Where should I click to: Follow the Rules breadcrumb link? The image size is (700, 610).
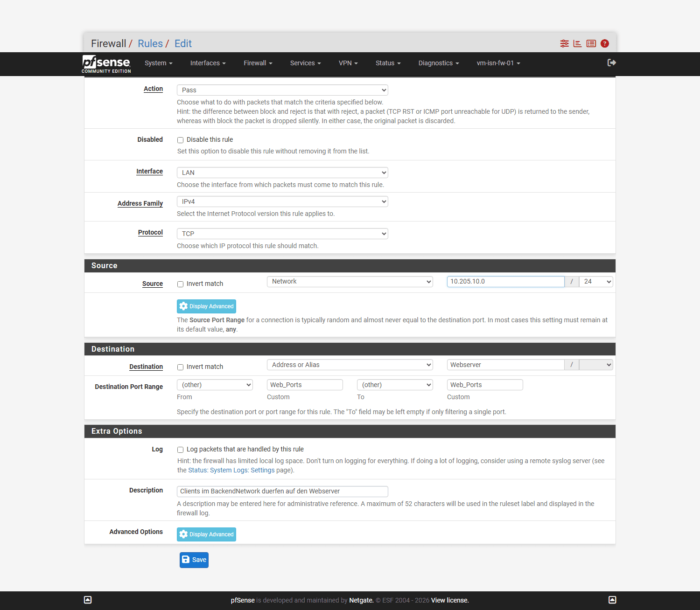point(150,43)
